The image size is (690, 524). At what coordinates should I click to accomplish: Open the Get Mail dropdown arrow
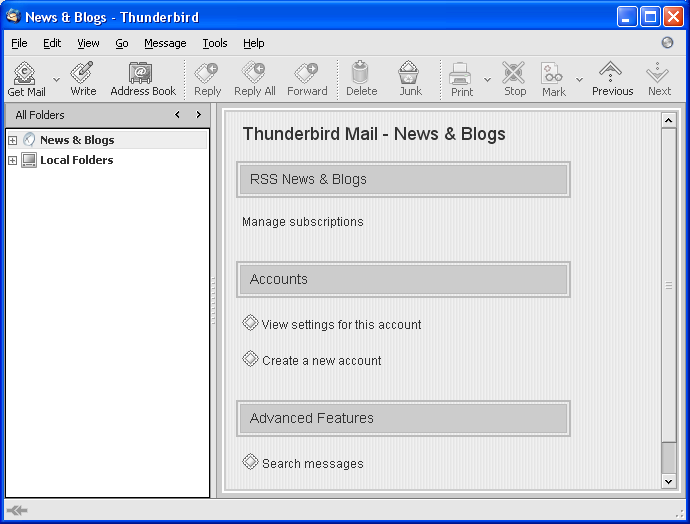click(56, 80)
